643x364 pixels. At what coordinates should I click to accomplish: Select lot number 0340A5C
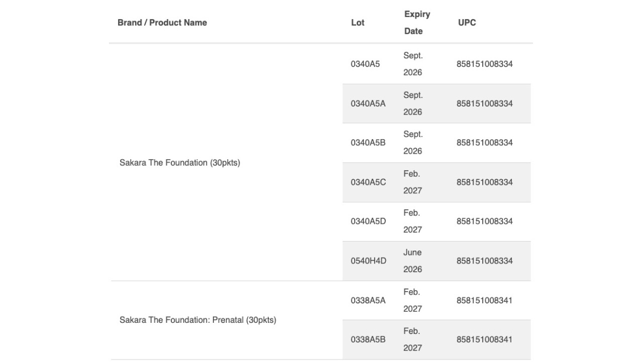pos(368,182)
